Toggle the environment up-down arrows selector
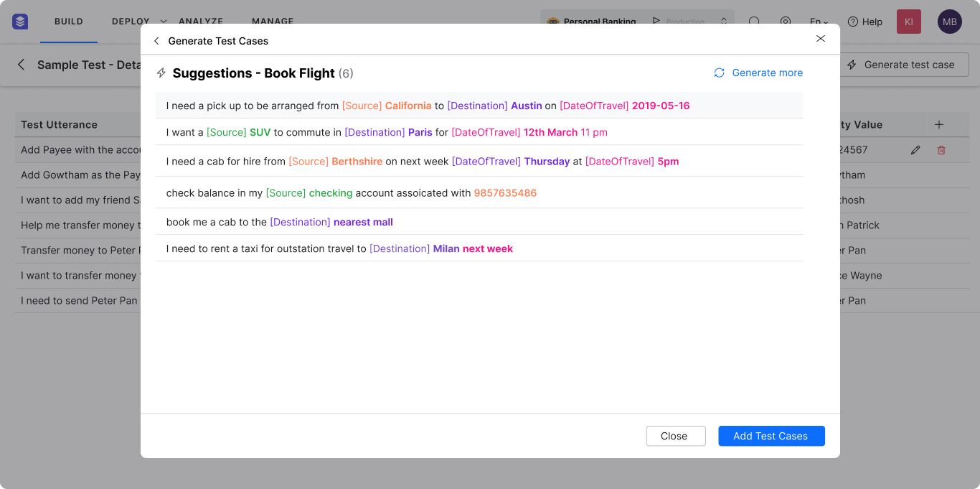The image size is (980, 489). coord(724,22)
